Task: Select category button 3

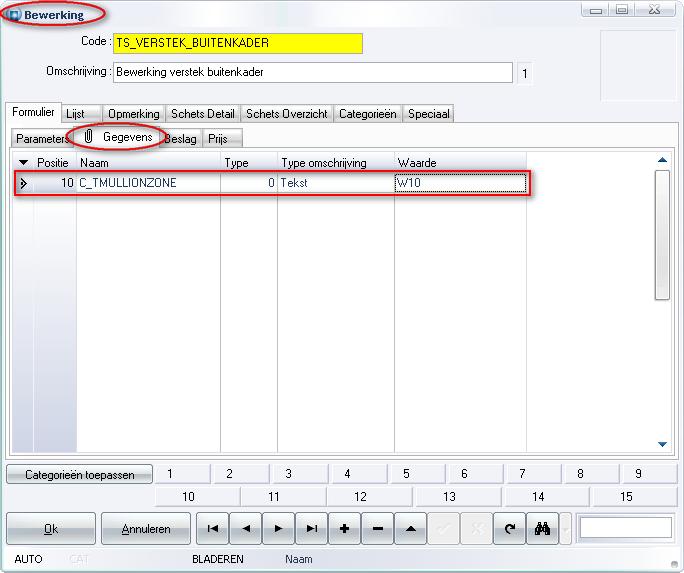Action: pos(299,474)
